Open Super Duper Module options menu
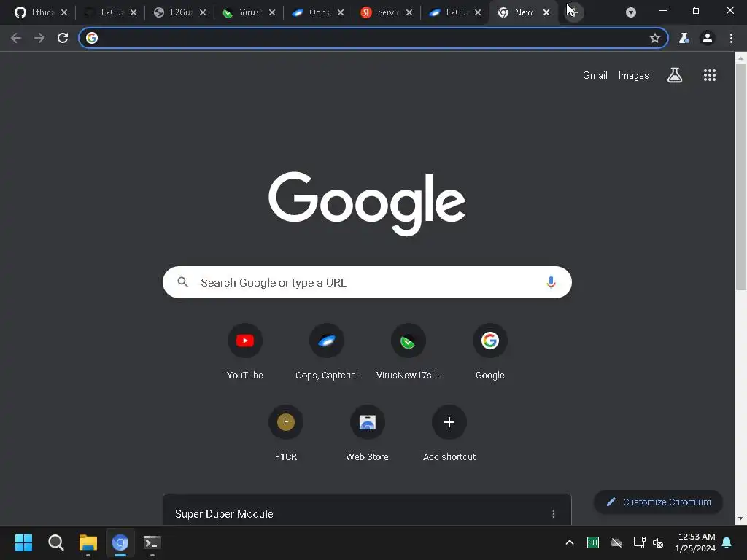 click(x=553, y=514)
